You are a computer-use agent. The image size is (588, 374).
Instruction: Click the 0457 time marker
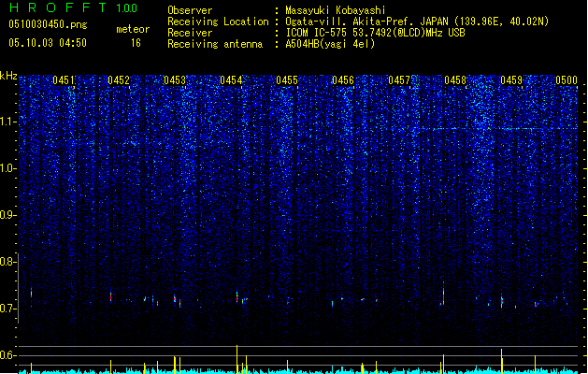pos(399,80)
